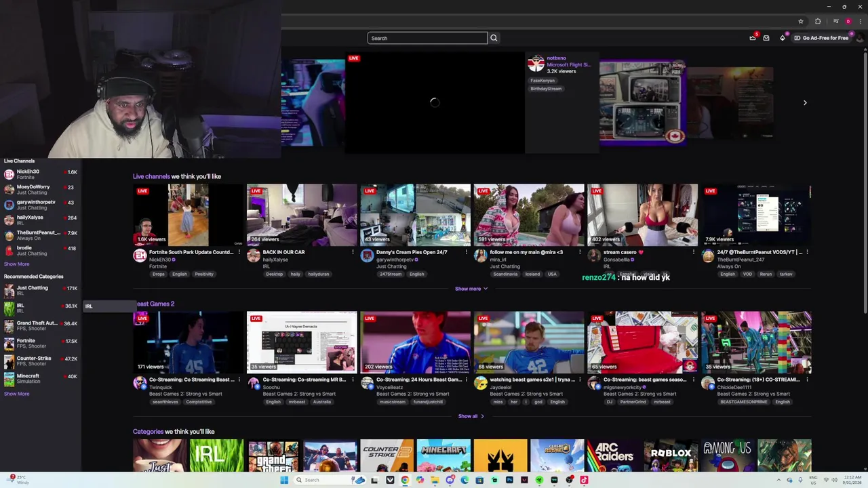Open TheBurntPeanut VODS stream thumbnail

(x=756, y=214)
